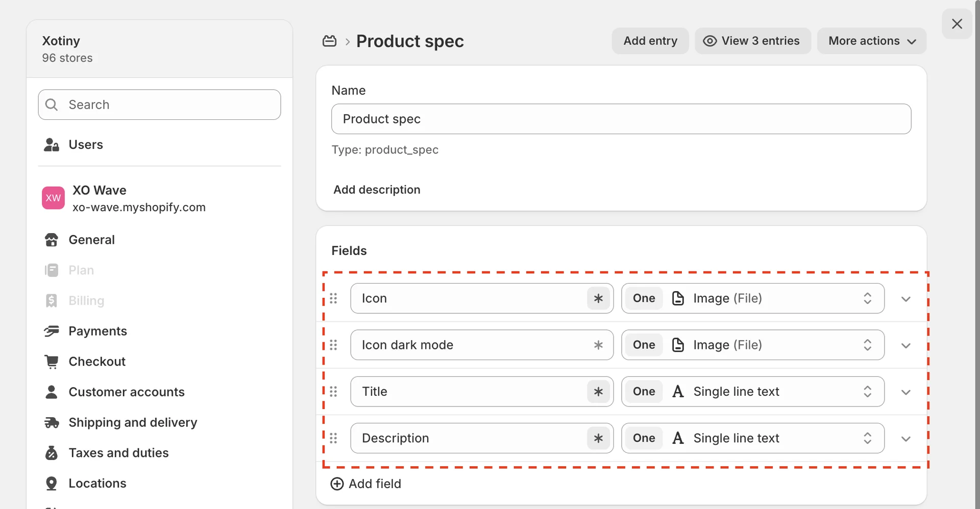This screenshot has height=509, width=980.
Task: Click the Description field name input
Action: [482, 438]
